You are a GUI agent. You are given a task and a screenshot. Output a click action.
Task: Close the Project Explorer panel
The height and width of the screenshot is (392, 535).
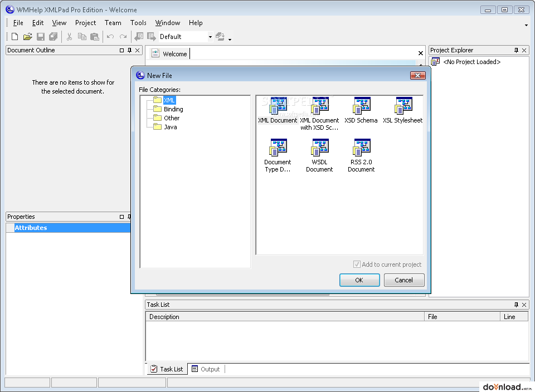point(524,50)
